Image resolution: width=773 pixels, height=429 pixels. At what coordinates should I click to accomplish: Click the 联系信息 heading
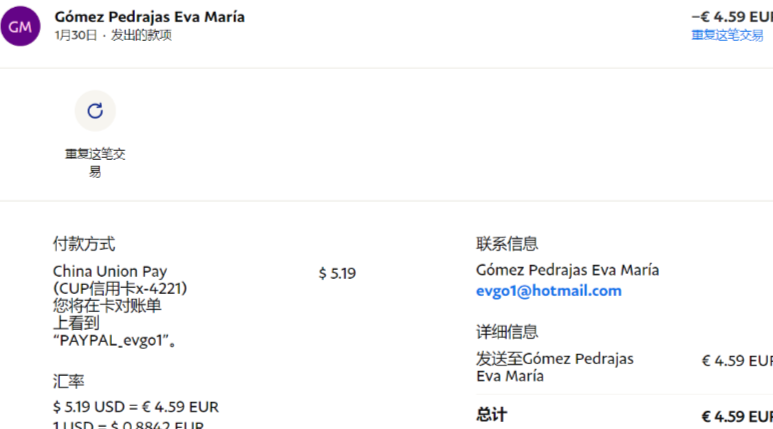(x=507, y=244)
